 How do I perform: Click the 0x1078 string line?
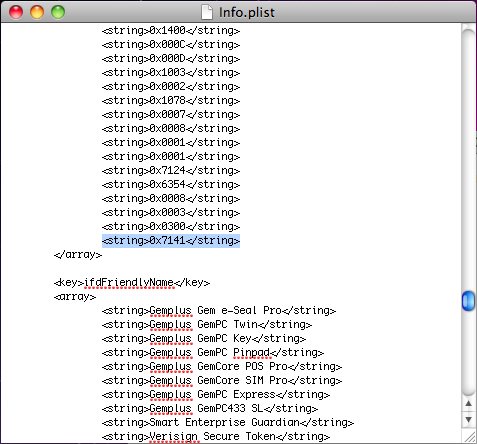click(x=171, y=101)
